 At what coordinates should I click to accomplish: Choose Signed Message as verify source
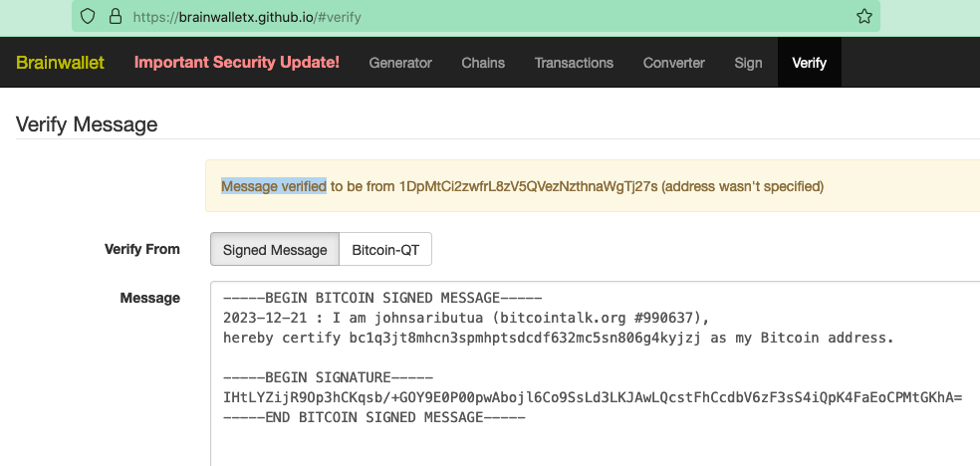click(x=275, y=249)
